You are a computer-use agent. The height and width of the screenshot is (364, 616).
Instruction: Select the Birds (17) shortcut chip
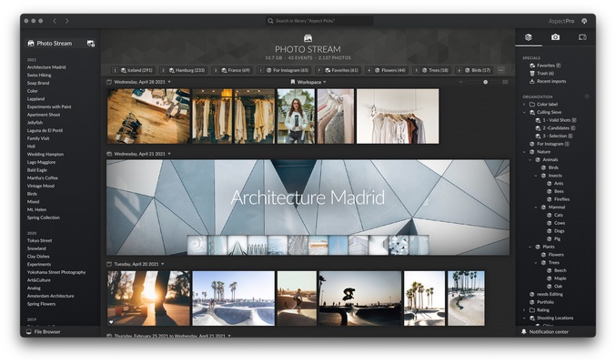[475, 70]
